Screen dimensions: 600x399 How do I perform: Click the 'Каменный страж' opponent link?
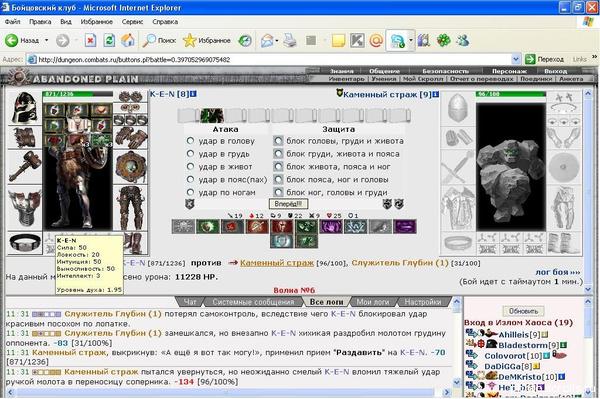coord(277,263)
